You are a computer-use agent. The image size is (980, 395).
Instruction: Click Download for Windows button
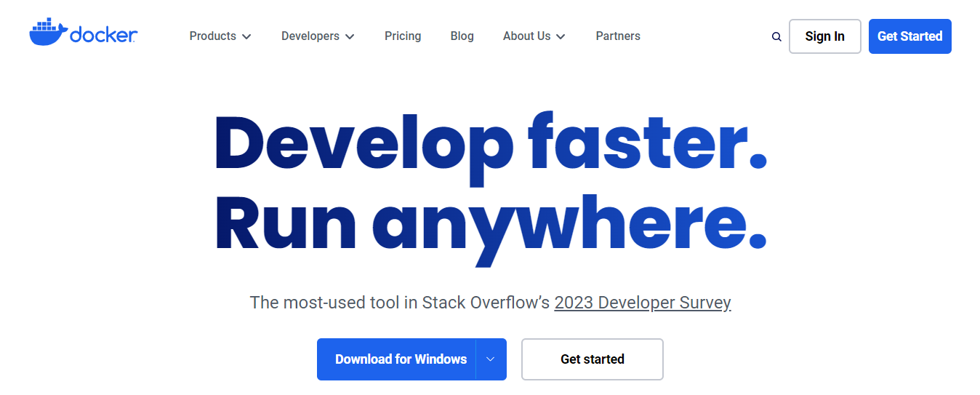coord(396,359)
